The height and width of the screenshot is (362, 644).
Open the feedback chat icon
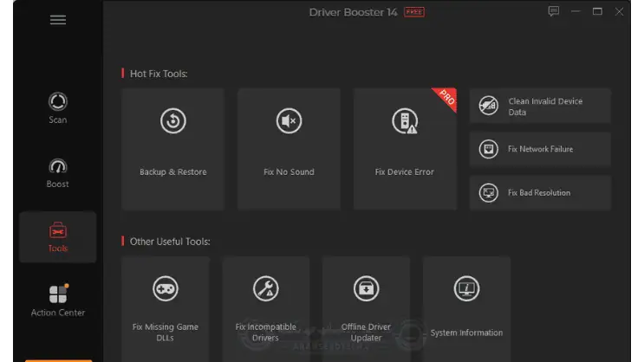click(554, 11)
